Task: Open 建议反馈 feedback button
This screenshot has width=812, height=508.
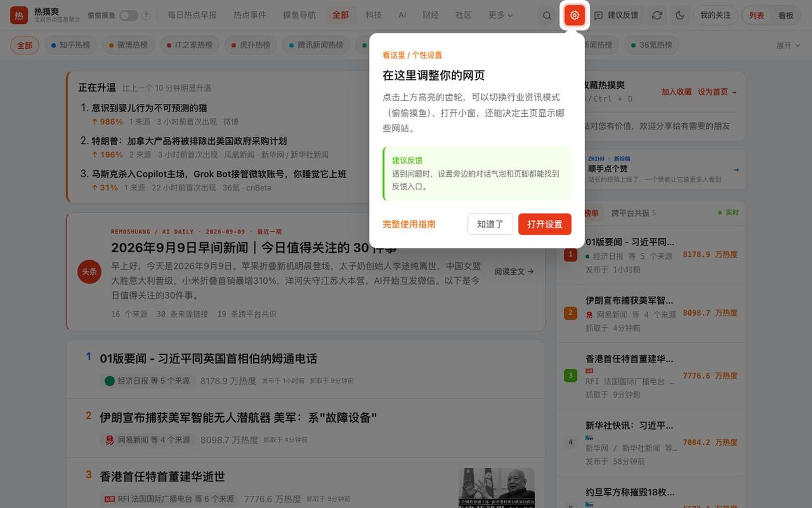Action: pyautogui.click(x=616, y=15)
